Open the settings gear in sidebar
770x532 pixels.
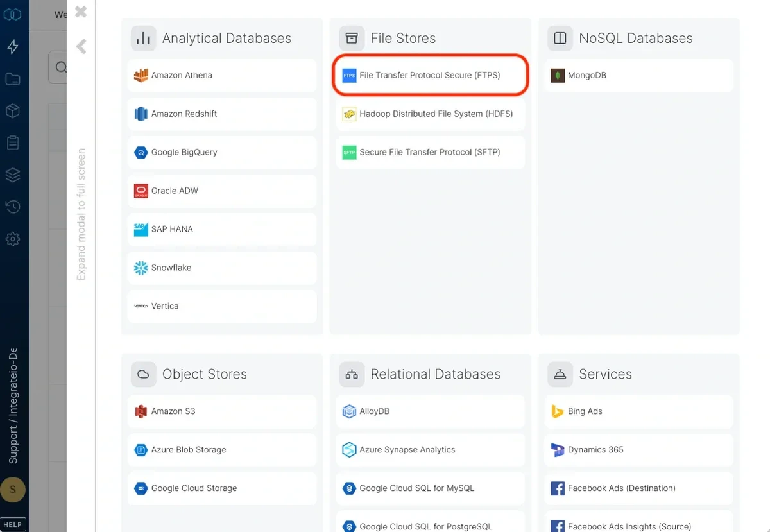click(13, 239)
